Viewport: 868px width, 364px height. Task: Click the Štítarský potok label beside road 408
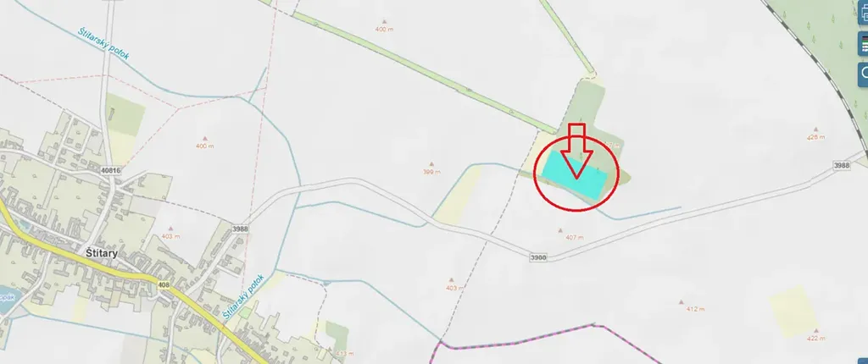(x=244, y=296)
